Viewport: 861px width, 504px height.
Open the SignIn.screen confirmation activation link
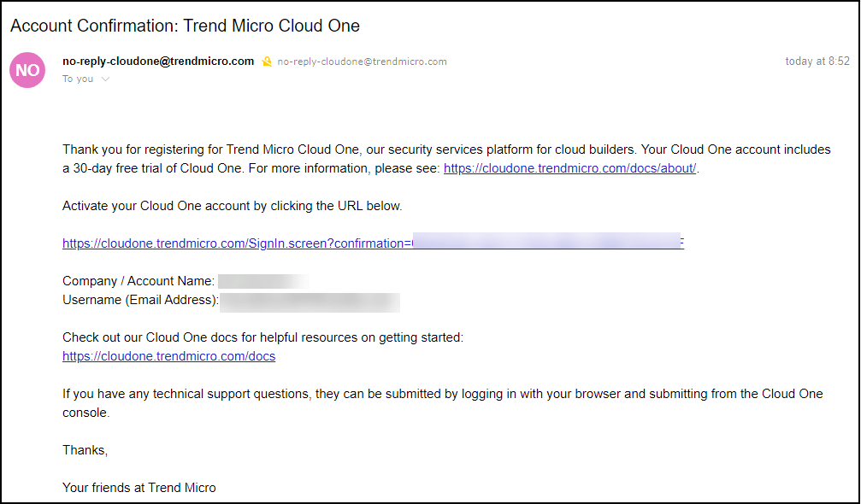374,243
